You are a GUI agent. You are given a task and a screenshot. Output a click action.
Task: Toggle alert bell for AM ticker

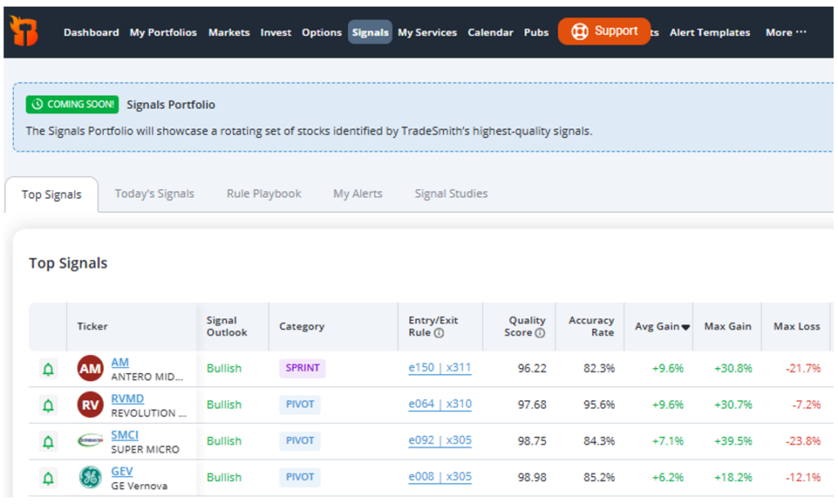(x=48, y=369)
